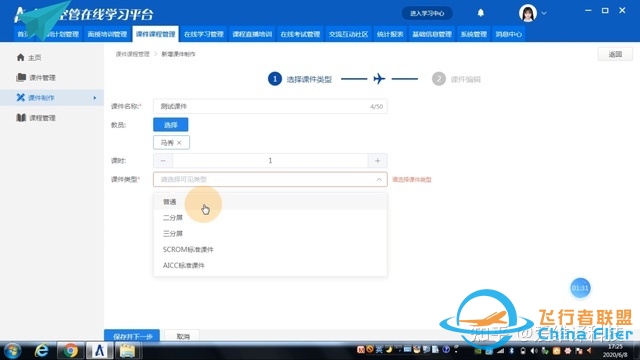Open the 面授培训管理 tab

tap(107, 34)
